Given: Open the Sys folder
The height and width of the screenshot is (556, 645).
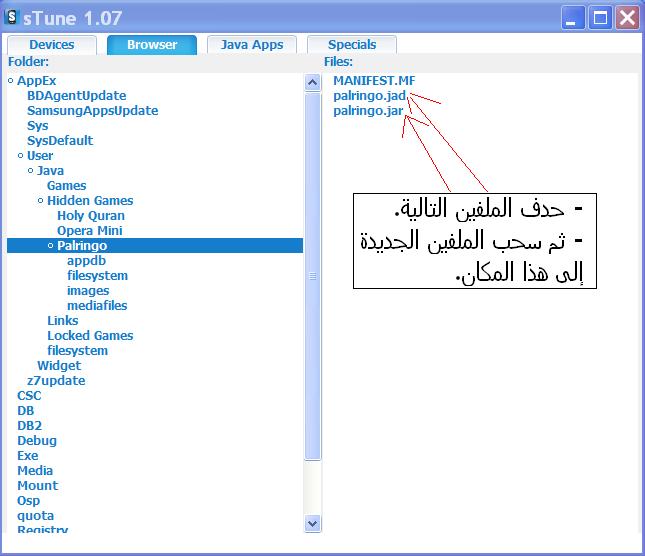Looking at the screenshot, I should tap(37, 126).
